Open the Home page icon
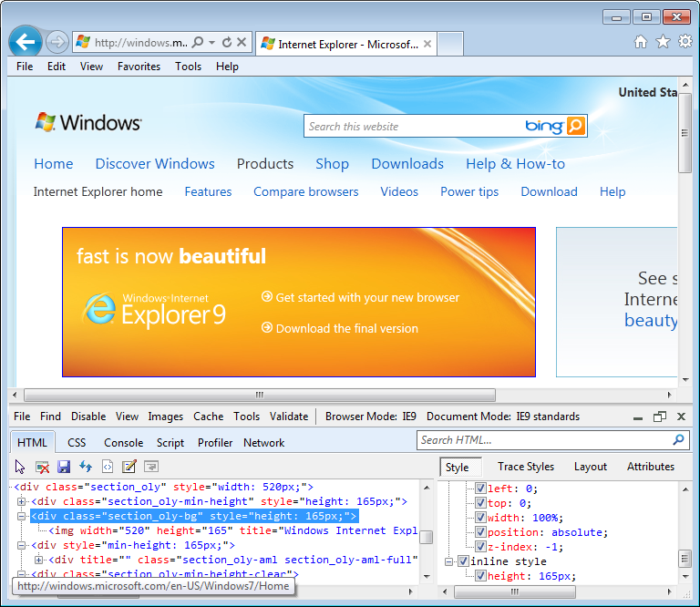The image size is (700, 607). (x=641, y=42)
